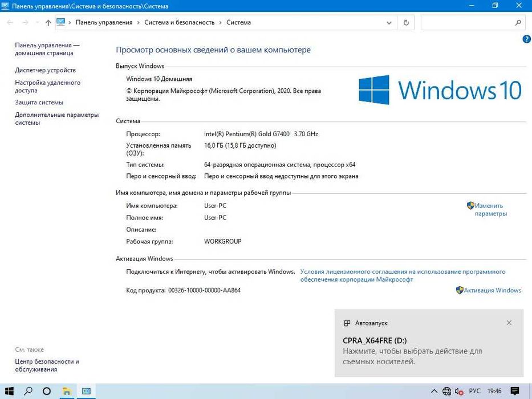
Task: Open 'Диспетчер устройств' link
Action: point(46,70)
